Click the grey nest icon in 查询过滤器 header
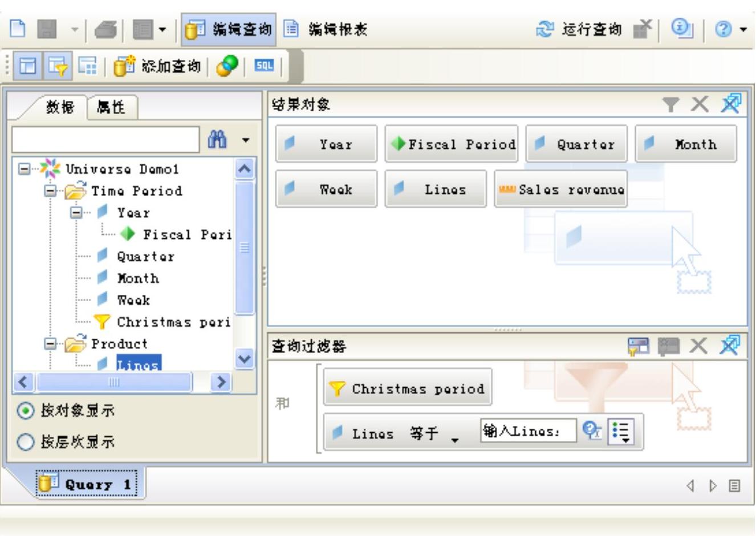The image size is (756, 536). pyautogui.click(x=669, y=346)
